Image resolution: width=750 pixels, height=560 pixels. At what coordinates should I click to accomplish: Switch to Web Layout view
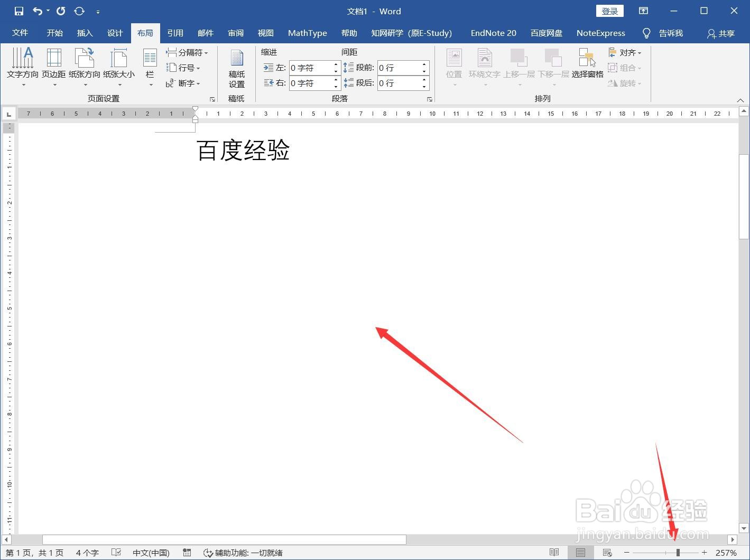tap(607, 553)
